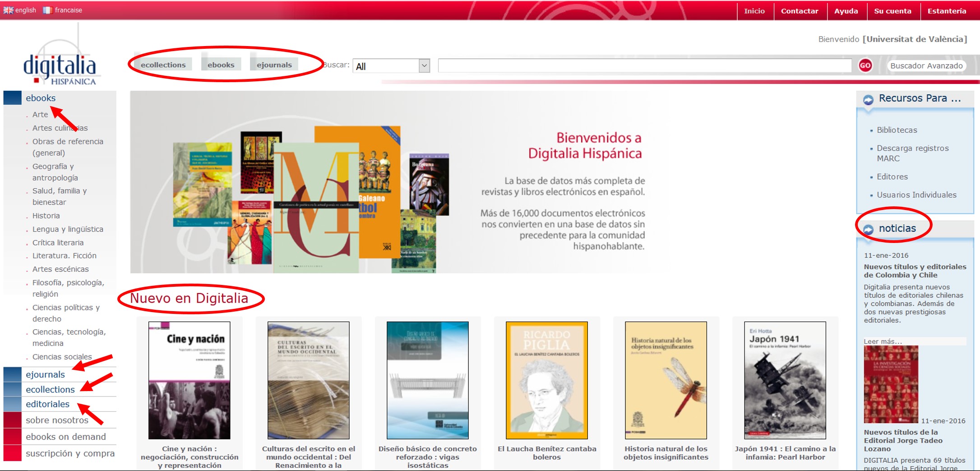Click the blue square beside ecollections sidebar

13,389
